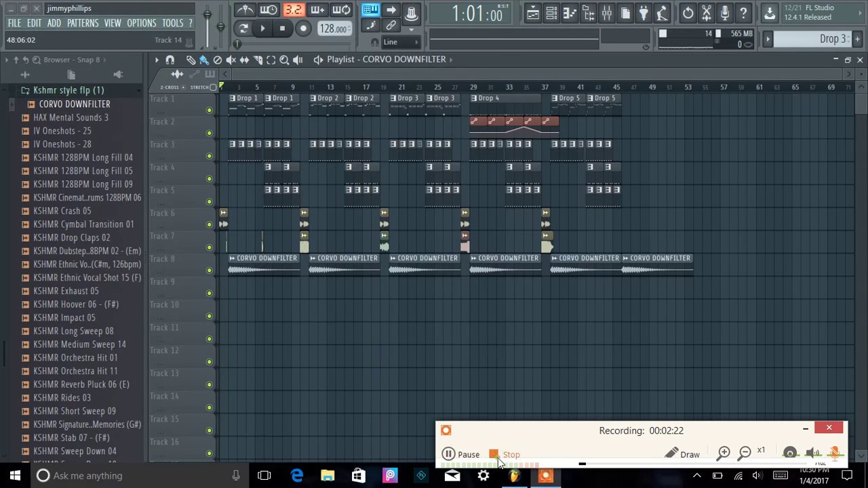Toggle wait for input before playing
This screenshot has width=868, height=488.
[x=269, y=10]
